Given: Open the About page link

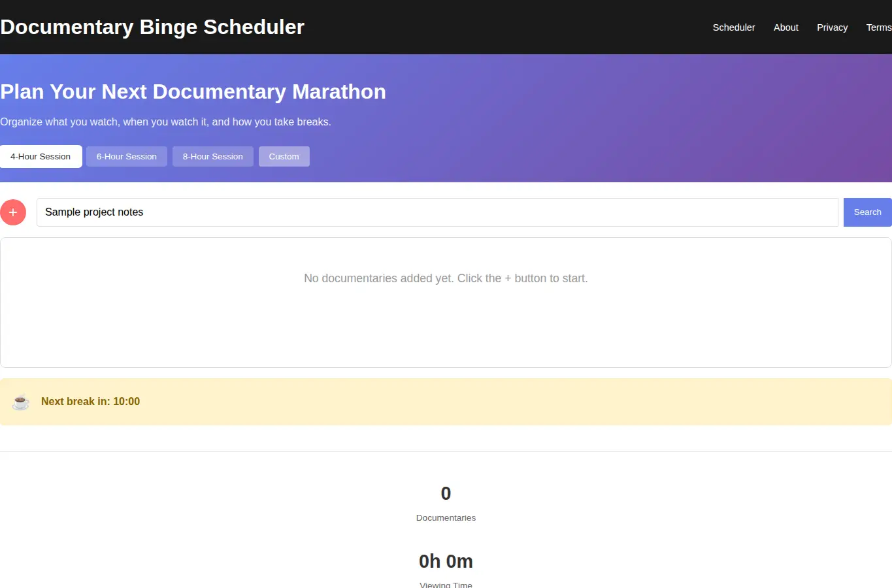Looking at the screenshot, I should [786, 27].
